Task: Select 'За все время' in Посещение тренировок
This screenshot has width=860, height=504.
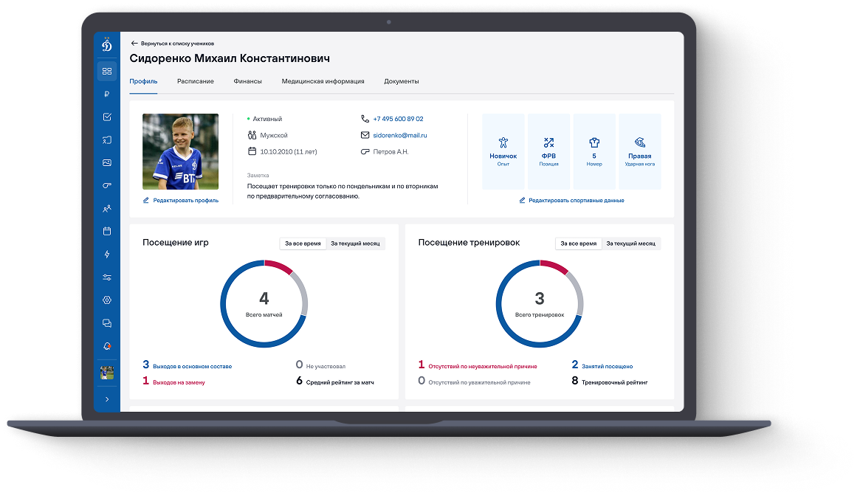Action: pos(578,243)
